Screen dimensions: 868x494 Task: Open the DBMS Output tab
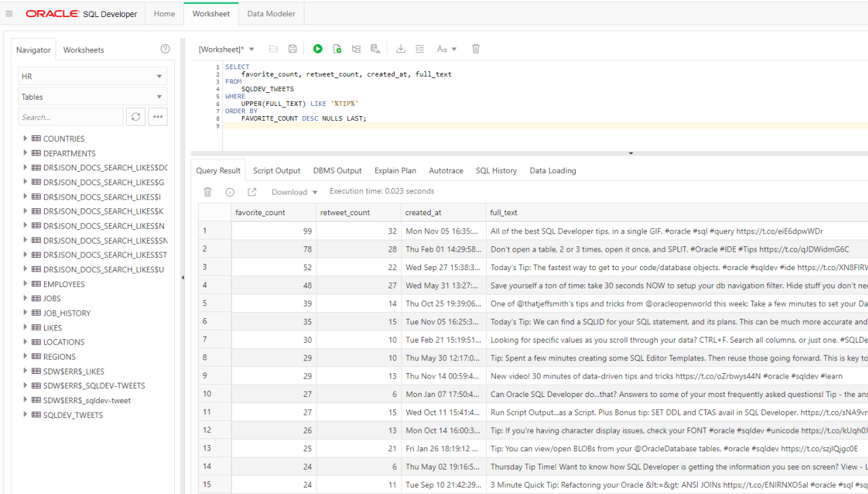tap(337, 170)
